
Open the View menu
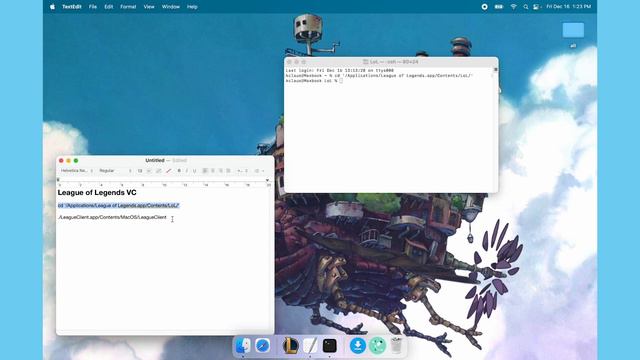pyautogui.click(x=149, y=7)
